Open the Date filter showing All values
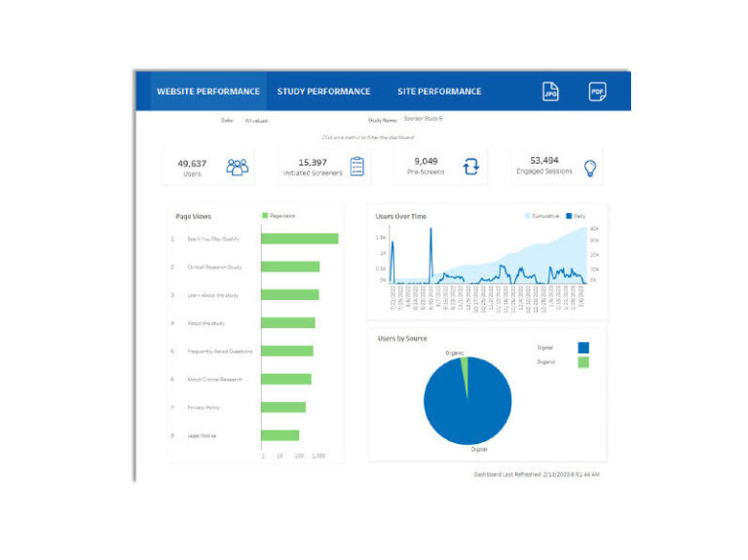 point(256,121)
